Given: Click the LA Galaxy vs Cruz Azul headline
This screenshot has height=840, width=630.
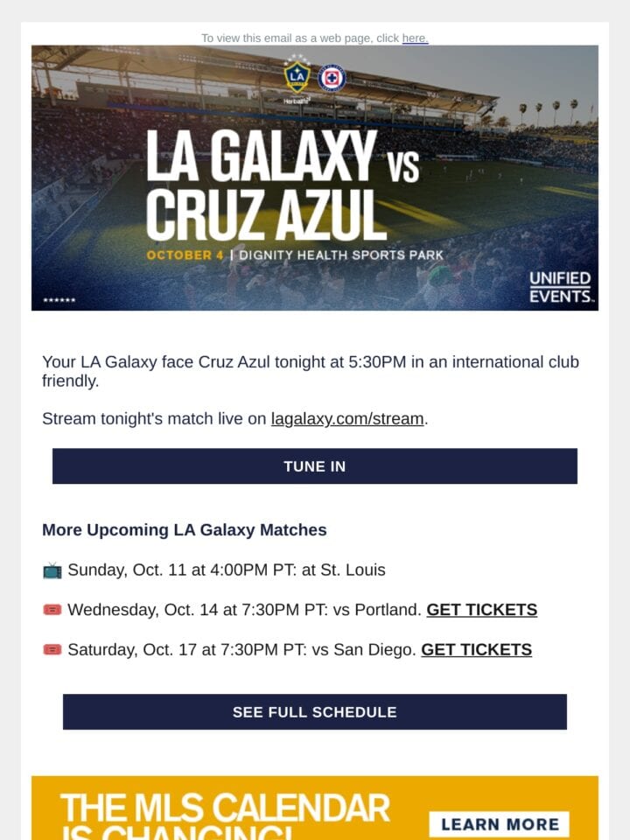Looking at the screenshot, I should pyautogui.click(x=283, y=185).
